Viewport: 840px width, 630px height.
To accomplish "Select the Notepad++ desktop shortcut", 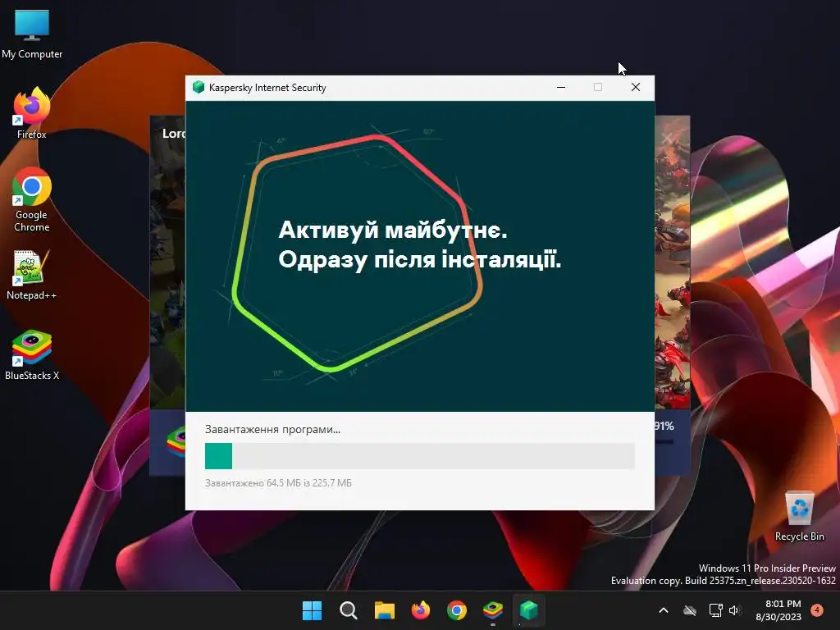I will 32,275.
